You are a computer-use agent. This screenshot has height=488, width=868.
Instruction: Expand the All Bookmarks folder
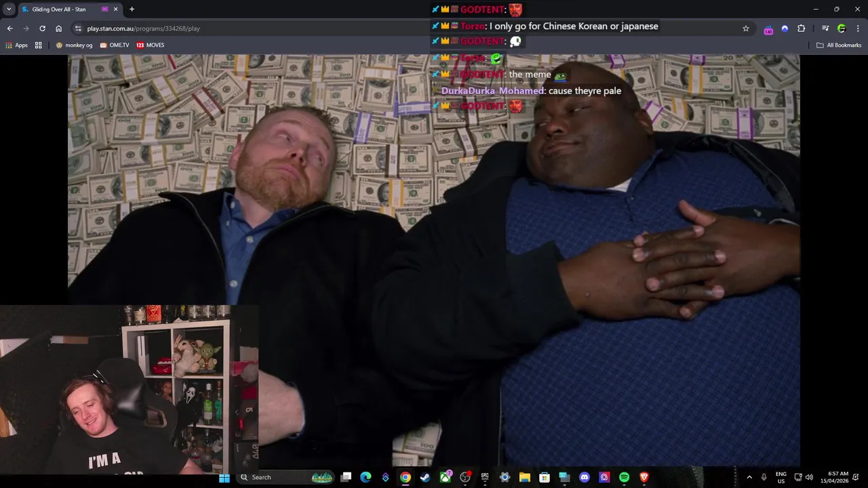(839, 45)
